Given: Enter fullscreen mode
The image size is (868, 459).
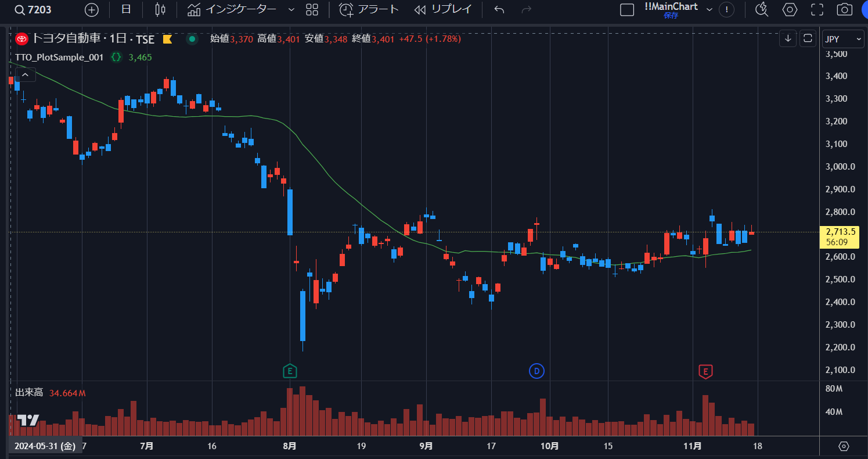Looking at the screenshot, I should (817, 10).
